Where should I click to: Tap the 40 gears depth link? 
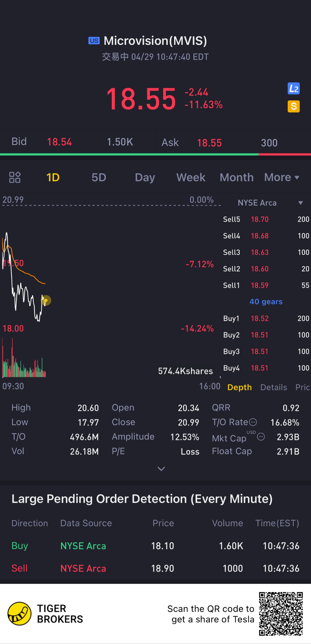[x=266, y=302]
